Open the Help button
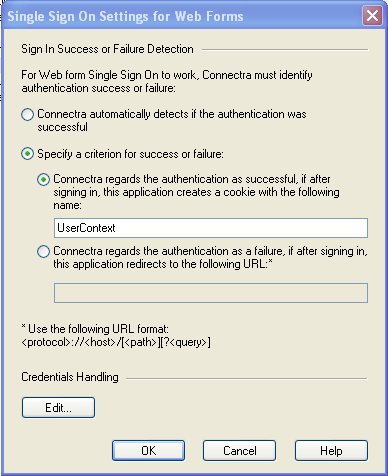This screenshot has height=476, width=388. (x=331, y=451)
